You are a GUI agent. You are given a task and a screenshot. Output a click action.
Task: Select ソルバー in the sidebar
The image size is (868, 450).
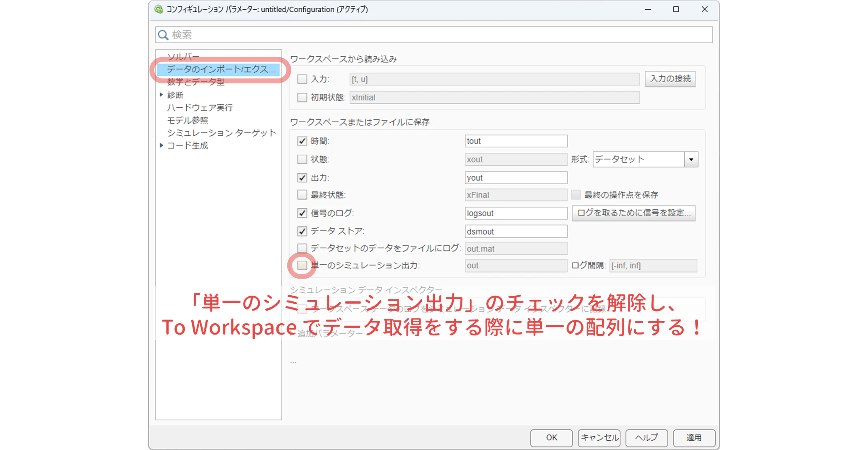coord(183,57)
